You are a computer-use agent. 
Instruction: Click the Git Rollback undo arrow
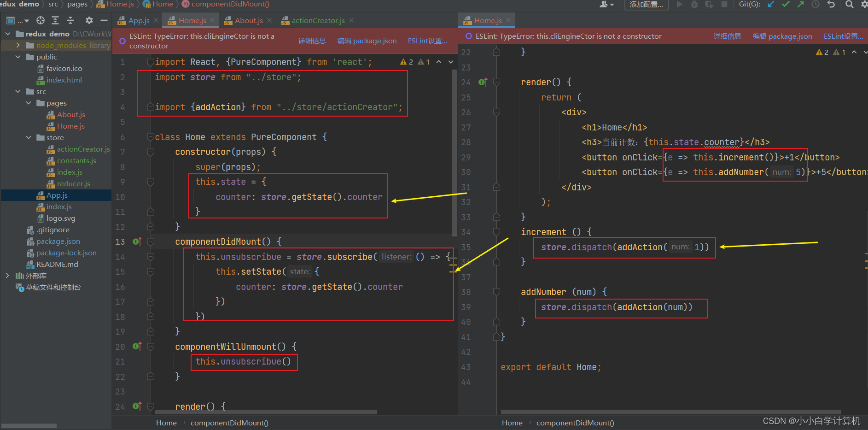point(831,4)
